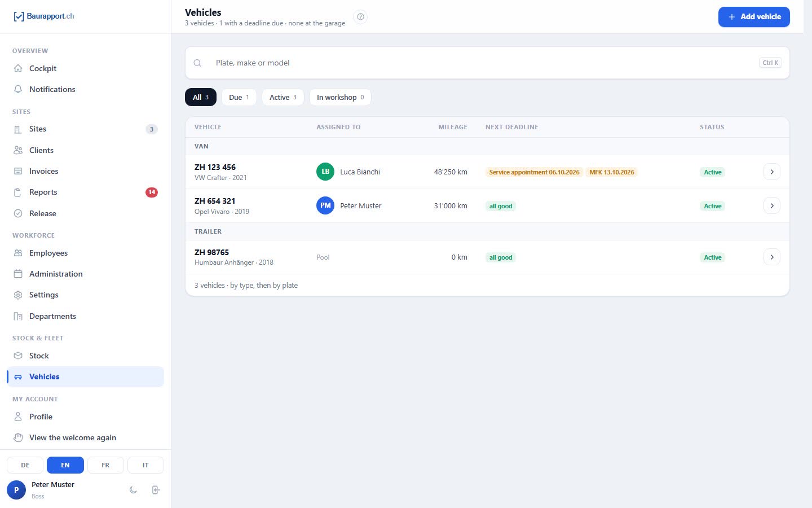Click Service appointment 06.10.2026 orange badge
812x508 pixels.
point(534,172)
